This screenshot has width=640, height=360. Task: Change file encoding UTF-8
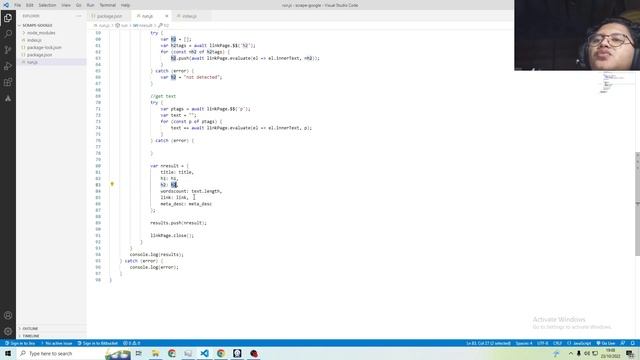tap(542, 343)
